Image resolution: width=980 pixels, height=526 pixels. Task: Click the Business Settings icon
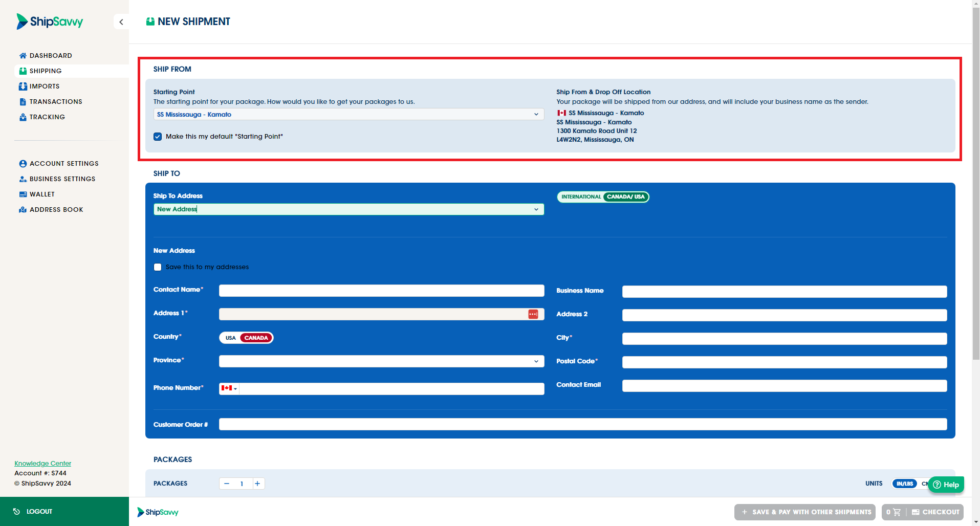(23, 179)
